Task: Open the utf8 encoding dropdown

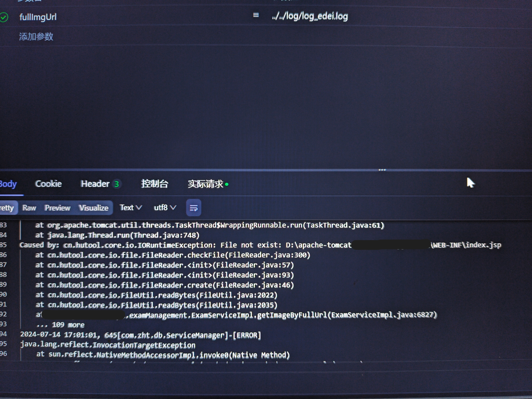Action: pyautogui.click(x=165, y=208)
